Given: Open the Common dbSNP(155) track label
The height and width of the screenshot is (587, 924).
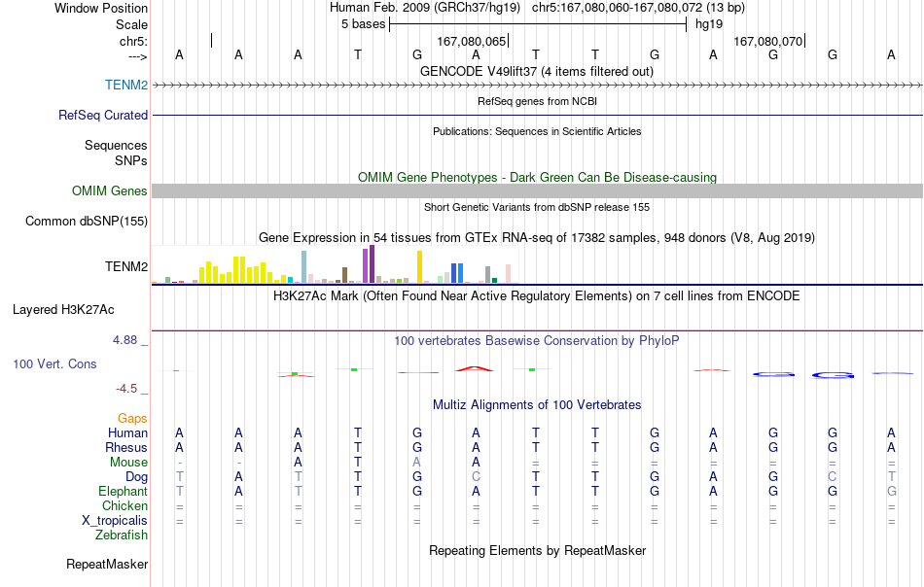Looking at the screenshot, I should coord(86,222).
